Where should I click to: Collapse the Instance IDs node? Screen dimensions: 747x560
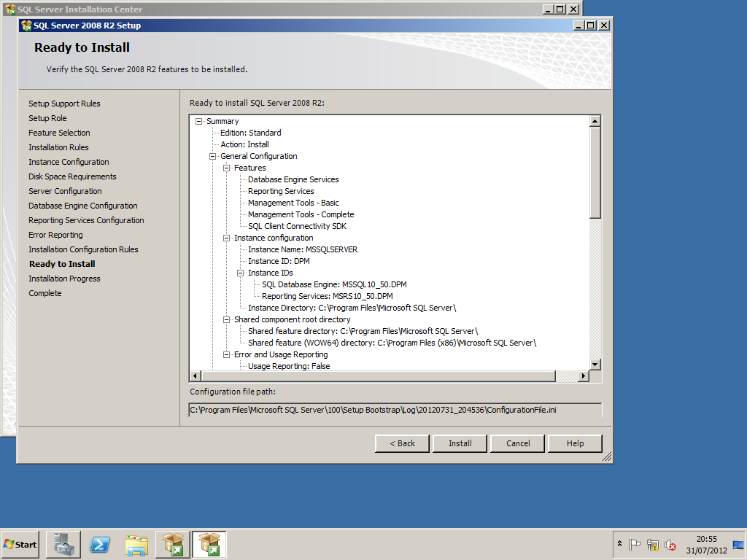click(241, 273)
